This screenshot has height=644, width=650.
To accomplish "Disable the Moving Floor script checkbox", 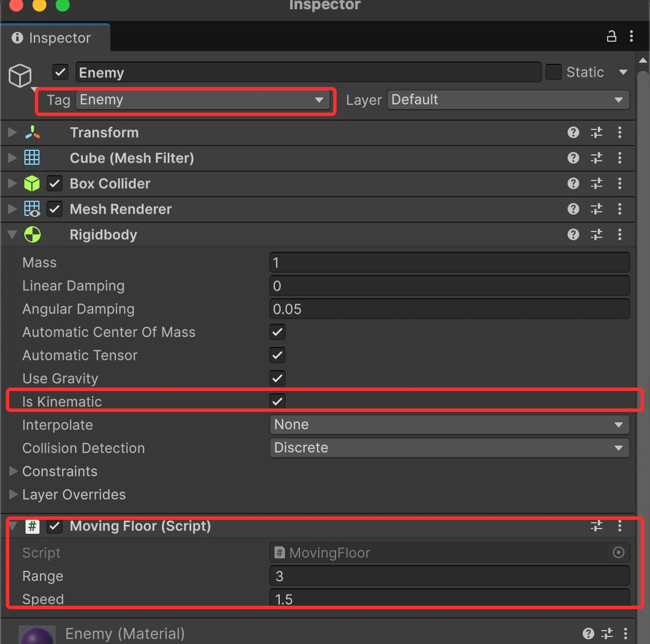I will click(55, 526).
